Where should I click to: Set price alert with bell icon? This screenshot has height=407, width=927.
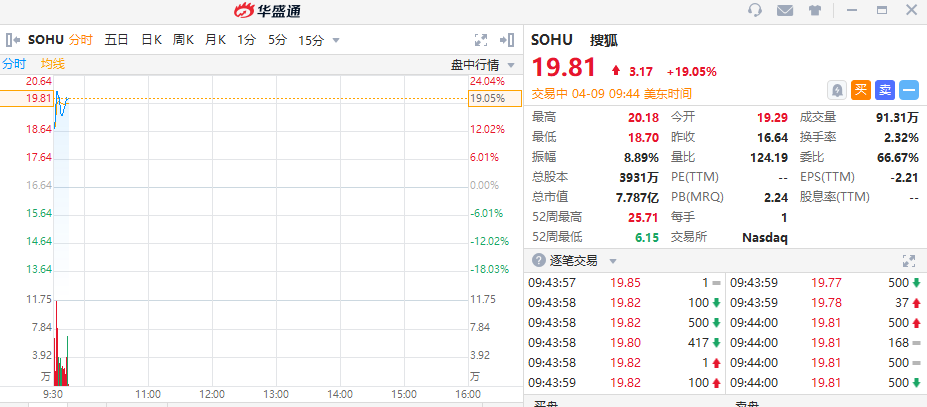point(837,90)
